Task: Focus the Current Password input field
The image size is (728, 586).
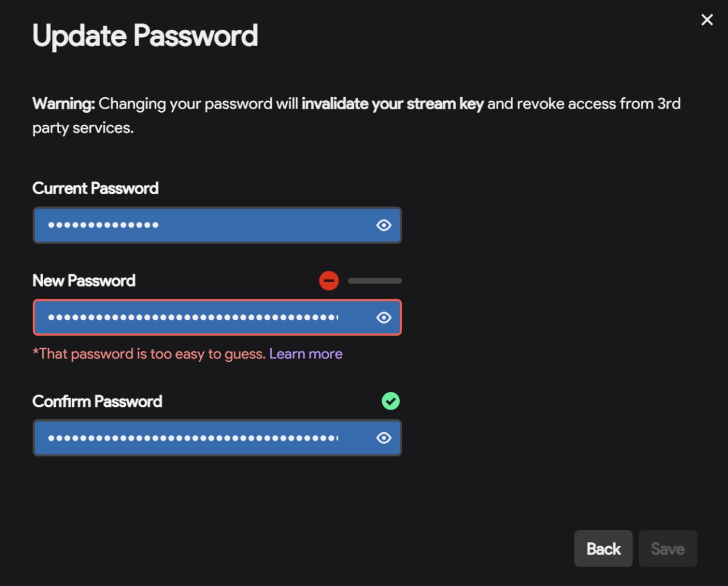Action: coord(217,225)
